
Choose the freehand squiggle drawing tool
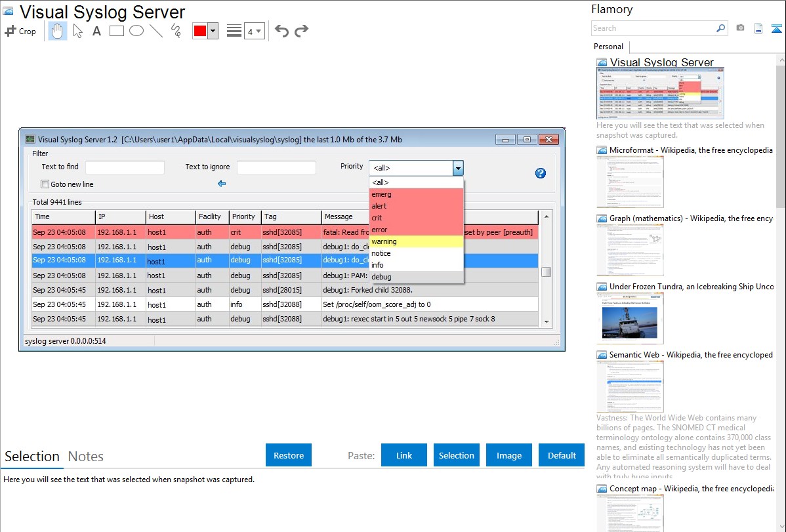(x=176, y=31)
